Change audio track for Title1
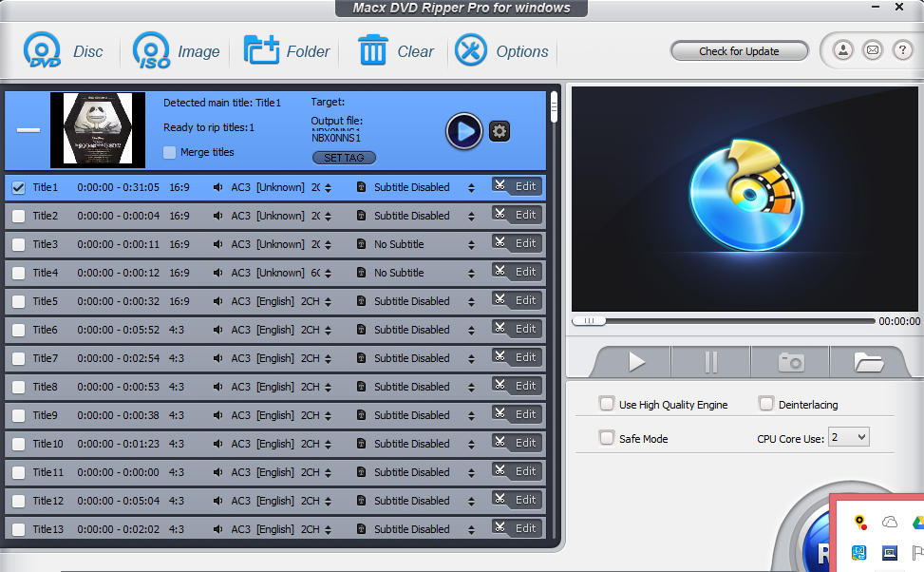 [329, 187]
